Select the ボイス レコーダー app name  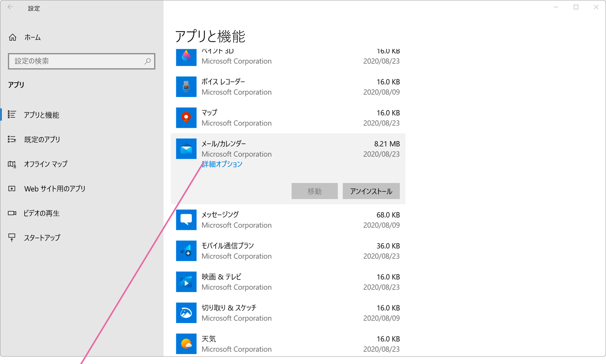point(223,82)
